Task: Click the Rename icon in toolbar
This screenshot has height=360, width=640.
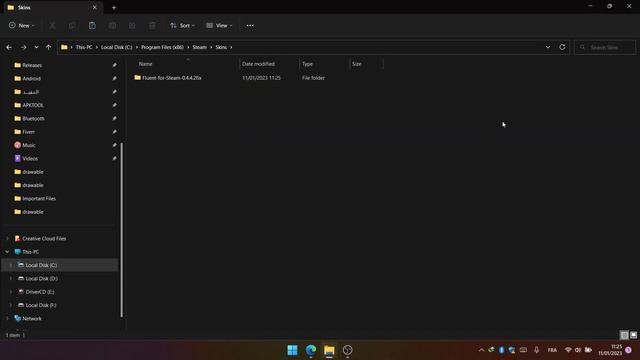Action: click(x=112, y=26)
